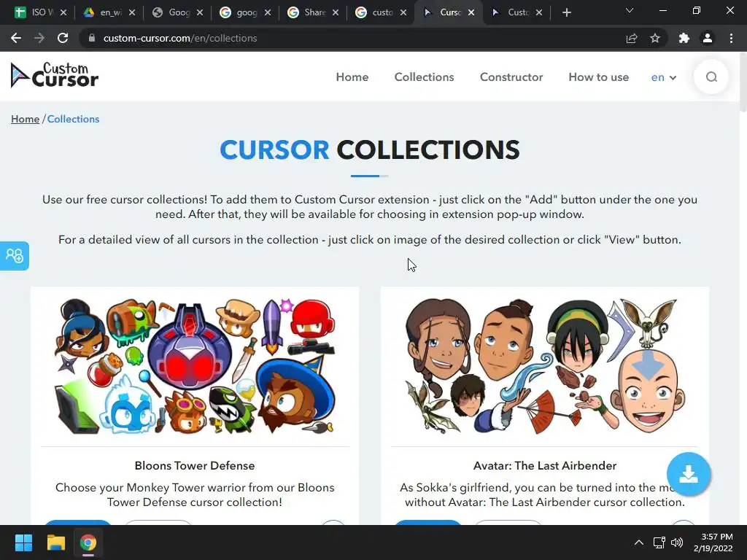
Task: Reload the page with the refresh icon
Action: click(63, 38)
